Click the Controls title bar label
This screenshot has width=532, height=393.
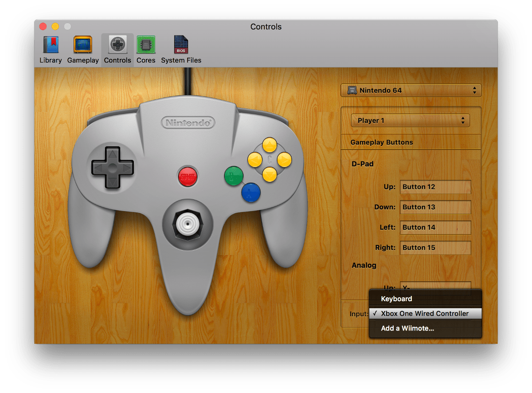[x=266, y=27]
